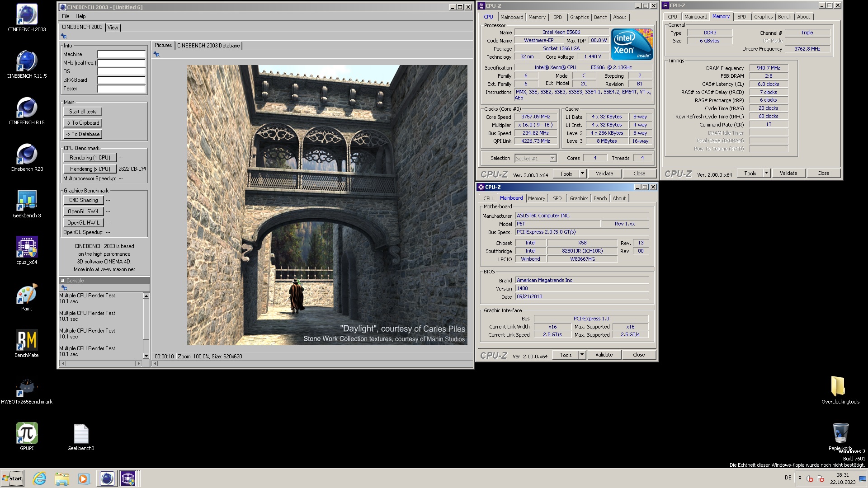Expand Tools dropdown arrow in Memory window

(766, 173)
